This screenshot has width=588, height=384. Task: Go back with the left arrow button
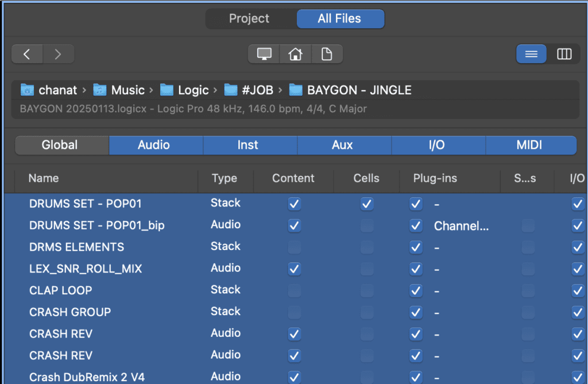[x=27, y=54]
